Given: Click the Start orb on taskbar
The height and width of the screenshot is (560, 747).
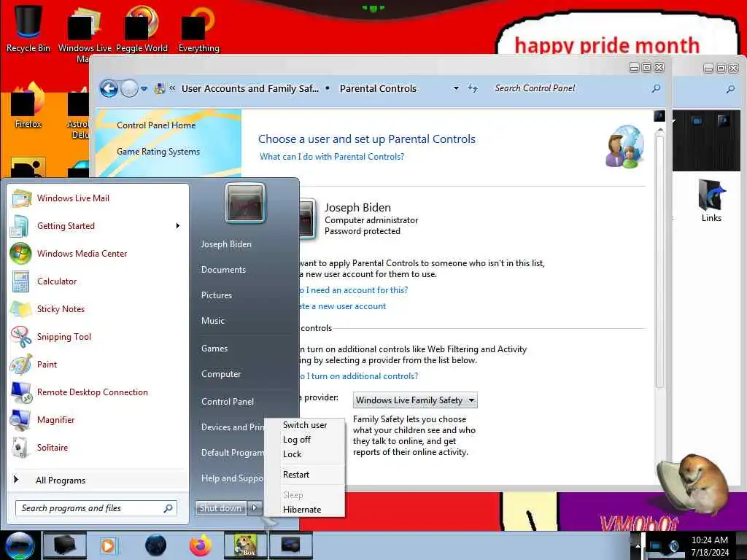Looking at the screenshot, I should [20, 545].
